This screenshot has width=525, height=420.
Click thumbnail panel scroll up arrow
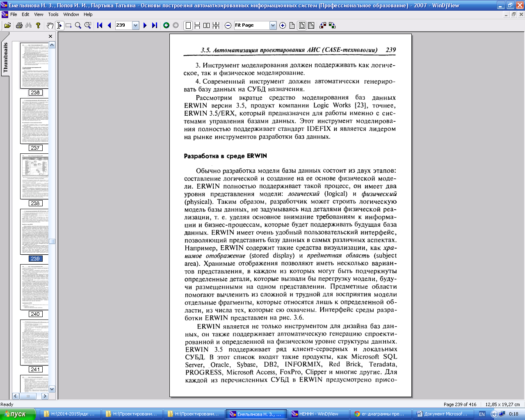click(52, 45)
